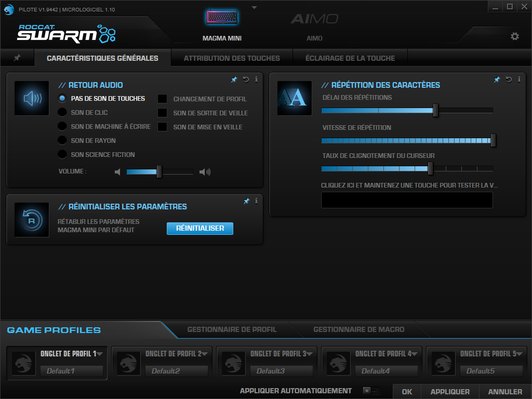Click the Roccat icon for Default2 profile

click(x=128, y=363)
